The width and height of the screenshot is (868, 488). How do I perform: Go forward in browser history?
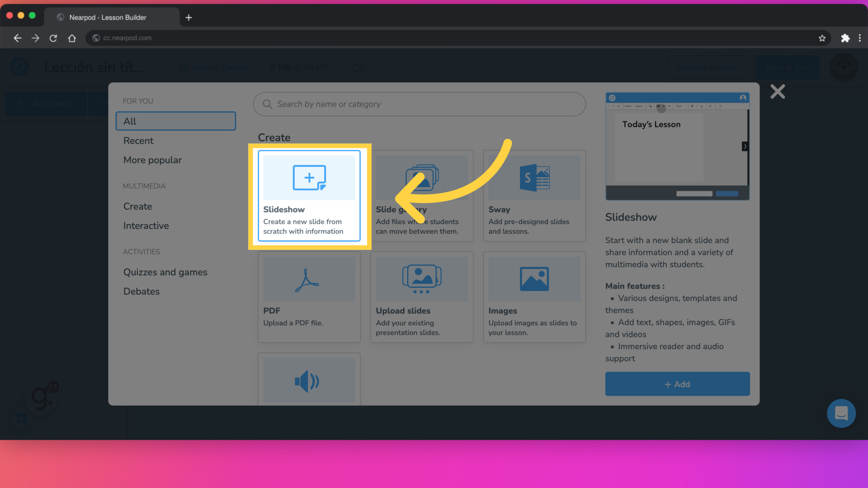35,38
